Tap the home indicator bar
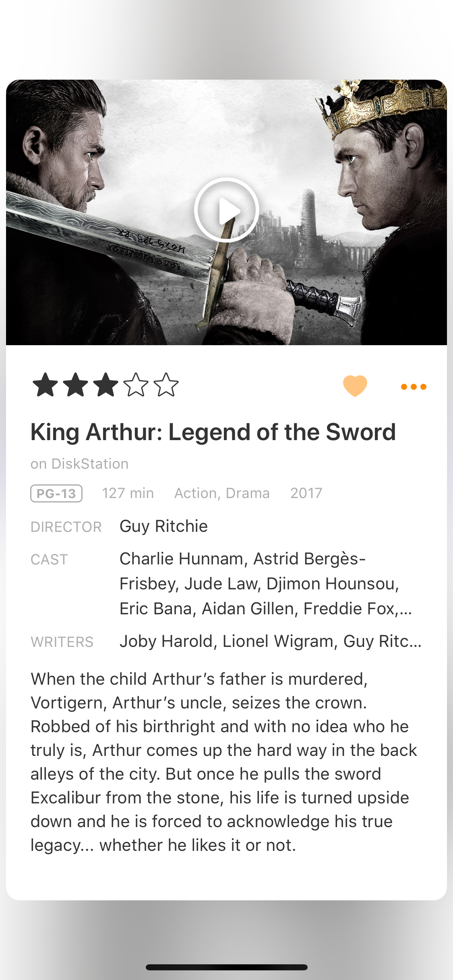Image resolution: width=453 pixels, height=980 pixels. (x=227, y=967)
